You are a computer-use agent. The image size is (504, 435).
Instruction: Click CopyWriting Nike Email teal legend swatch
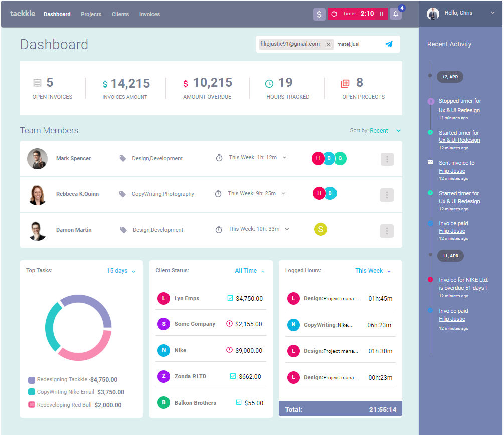point(32,392)
